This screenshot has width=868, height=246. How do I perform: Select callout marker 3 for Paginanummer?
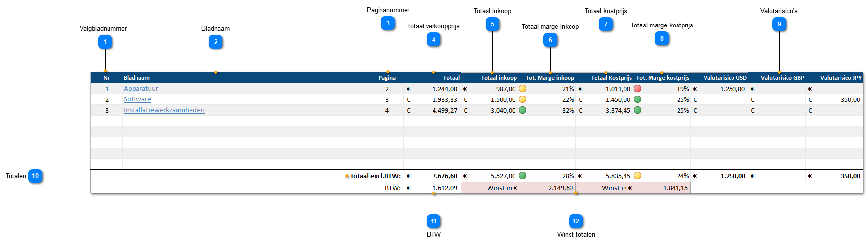coord(388,24)
